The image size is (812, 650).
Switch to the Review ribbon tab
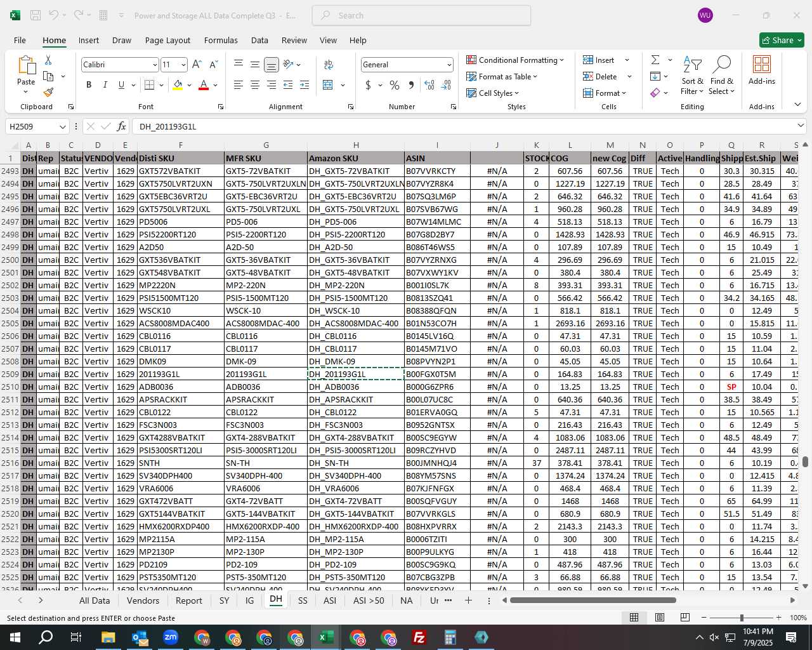click(294, 40)
